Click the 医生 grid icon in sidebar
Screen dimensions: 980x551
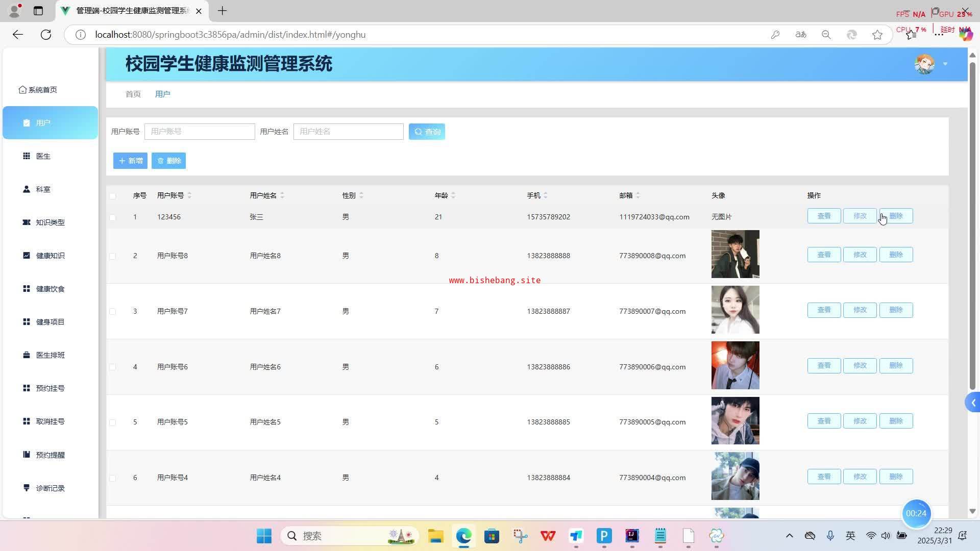(x=27, y=156)
